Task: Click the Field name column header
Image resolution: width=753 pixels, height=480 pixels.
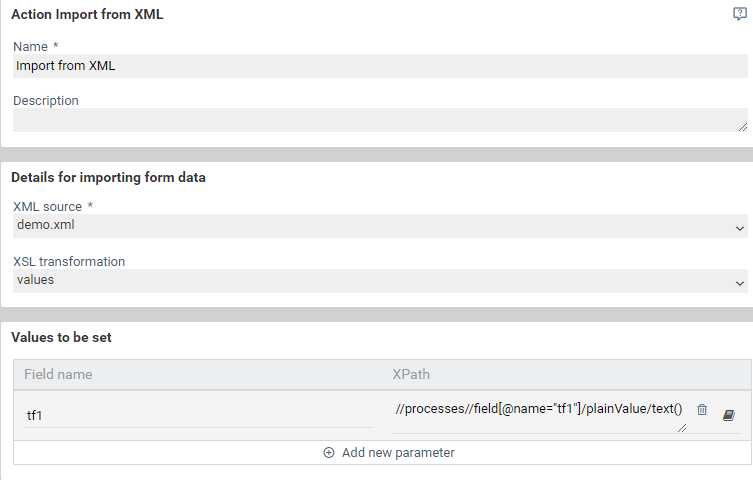Action: pos(58,374)
